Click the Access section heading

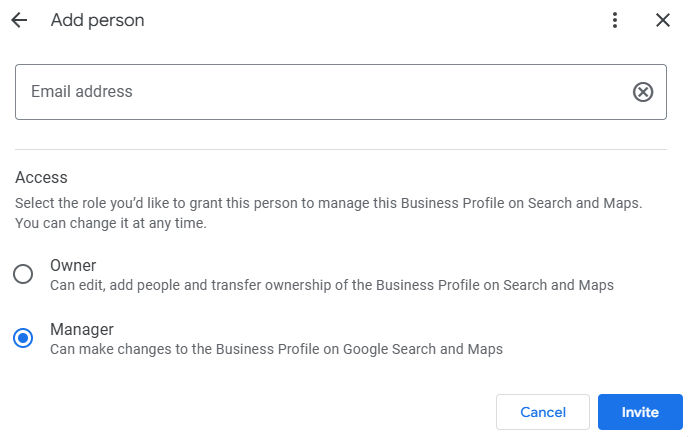pos(41,178)
